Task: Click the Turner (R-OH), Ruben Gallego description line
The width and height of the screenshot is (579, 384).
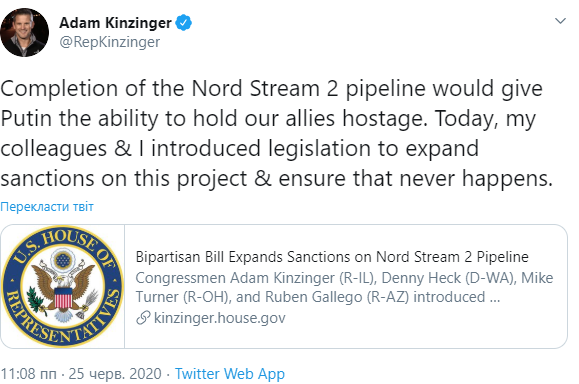Action: click(318, 297)
